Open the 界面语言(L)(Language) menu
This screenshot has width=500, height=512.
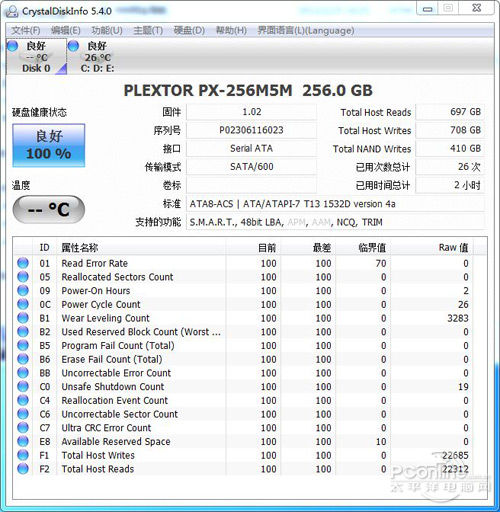[x=306, y=31]
